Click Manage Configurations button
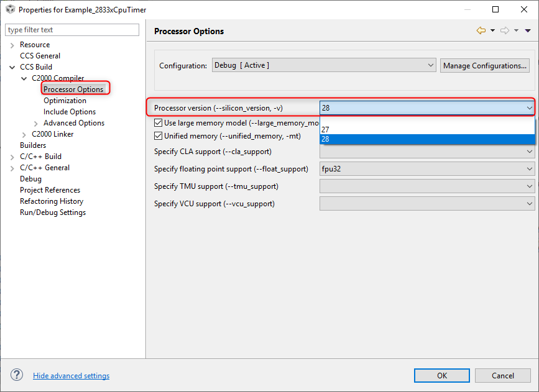Screen dimensions: 539x392 click(485, 65)
